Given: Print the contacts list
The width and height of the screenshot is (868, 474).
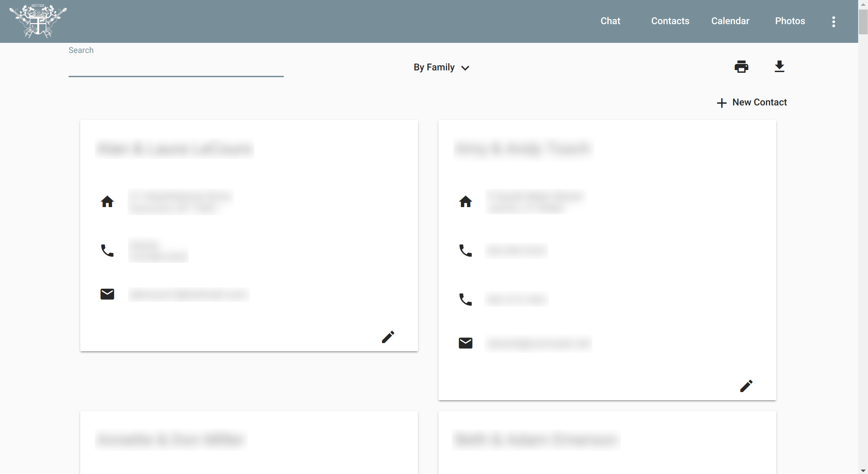Looking at the screenshot, I should pyautogui.click(x=741, y=67).
